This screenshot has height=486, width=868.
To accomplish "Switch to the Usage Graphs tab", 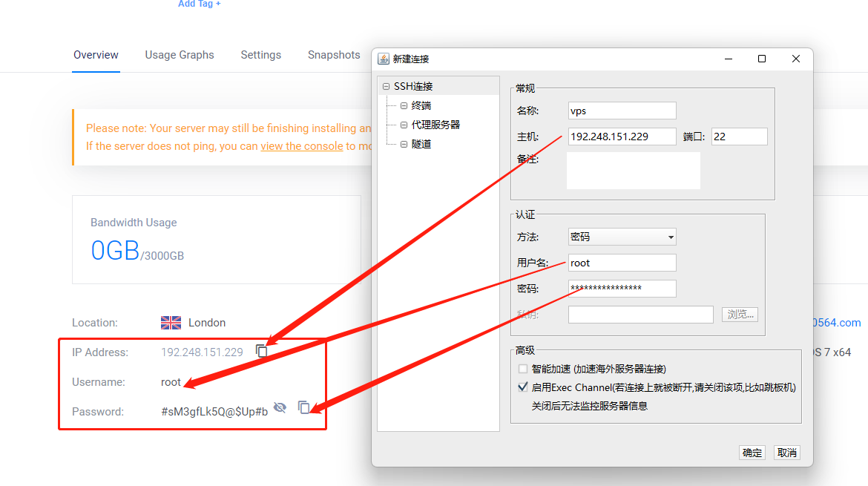I will [x=180, y=55].
